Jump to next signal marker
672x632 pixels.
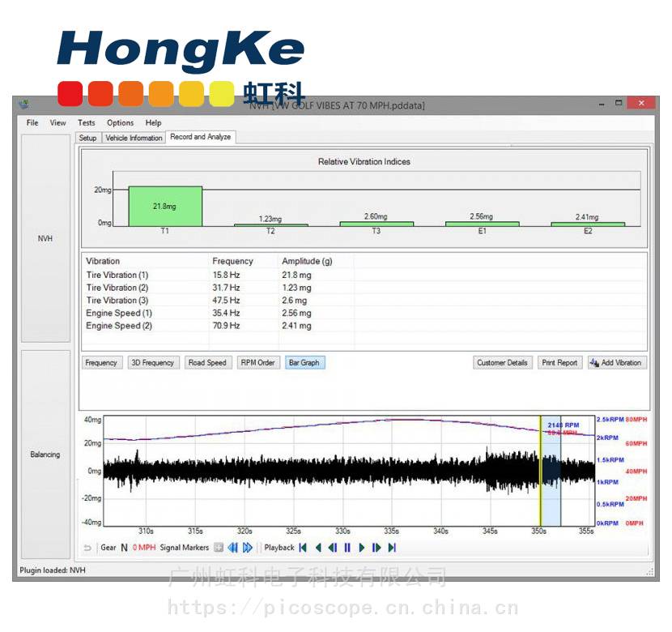click(x=247, y=548)
